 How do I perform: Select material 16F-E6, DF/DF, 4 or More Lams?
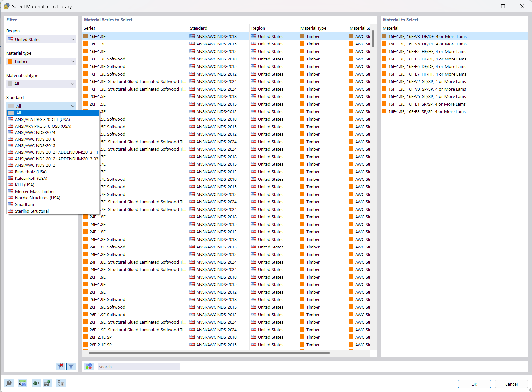coord(455,66)
